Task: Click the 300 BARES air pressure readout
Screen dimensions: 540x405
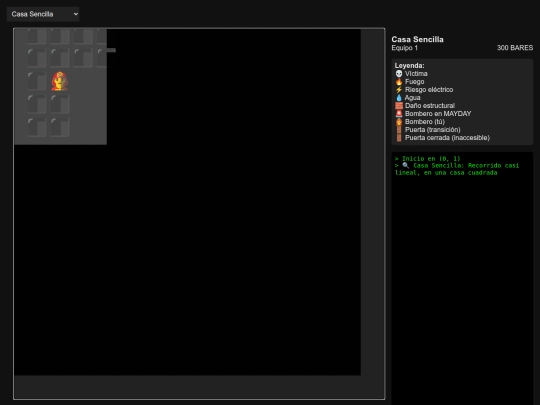Action: pyautogui.click(x=515, y=48)
